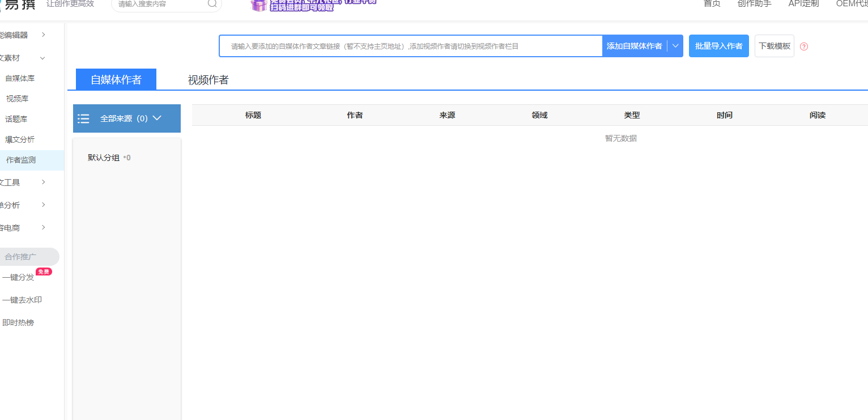
Task: Click the author article link input field
Action: pos(410,46)
